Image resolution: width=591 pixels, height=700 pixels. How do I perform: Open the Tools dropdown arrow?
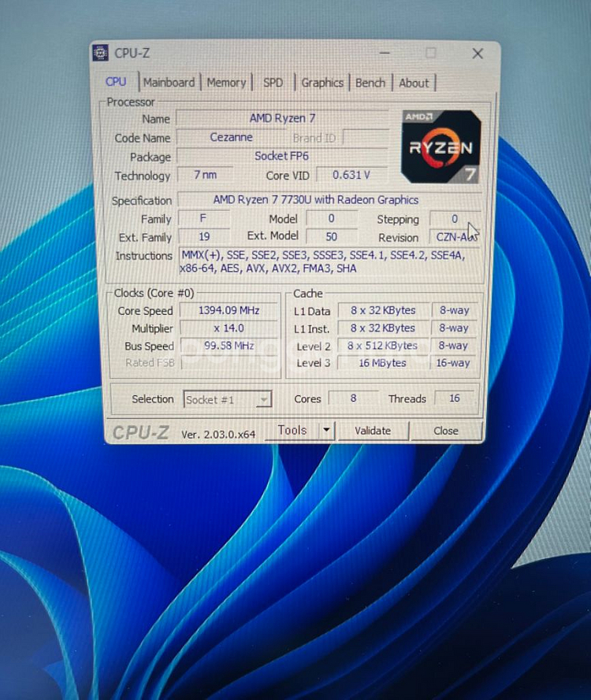(x=326, y=431)
